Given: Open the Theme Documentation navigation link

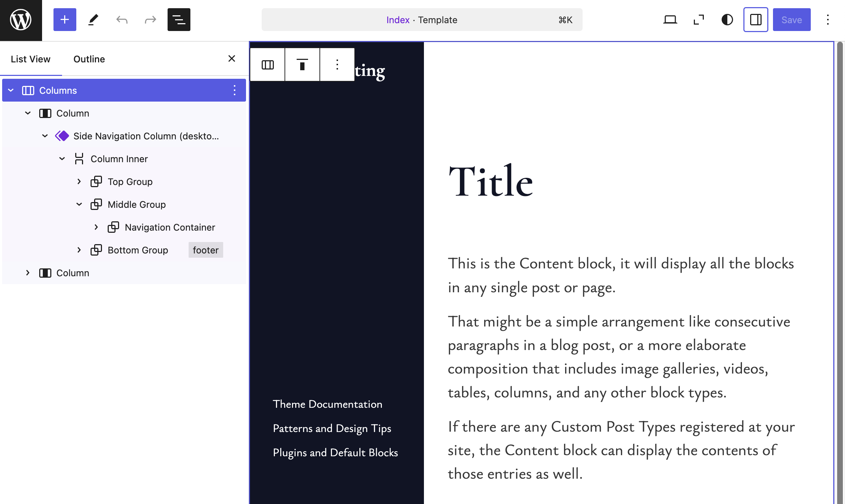Looking at the screenshot, I should (327, 404).
